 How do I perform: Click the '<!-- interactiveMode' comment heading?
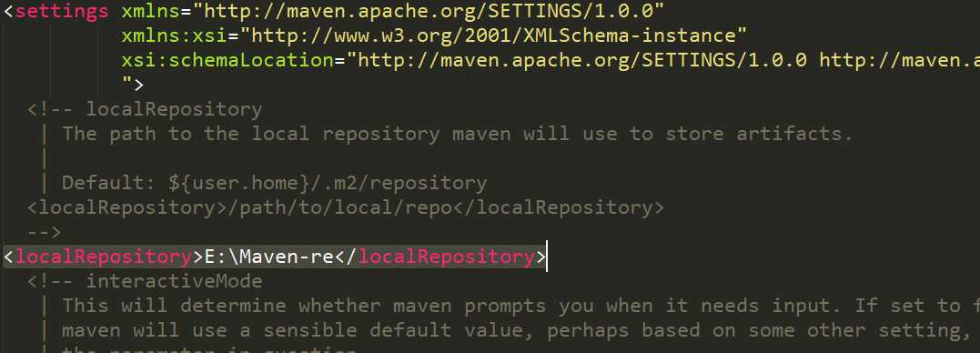[145, 281]
